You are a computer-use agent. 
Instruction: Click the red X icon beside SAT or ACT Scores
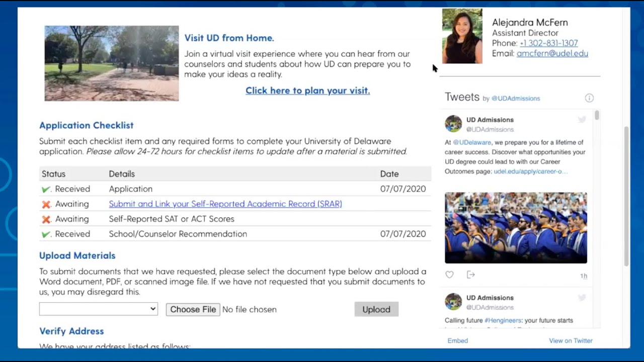click(x=46, y=219)
